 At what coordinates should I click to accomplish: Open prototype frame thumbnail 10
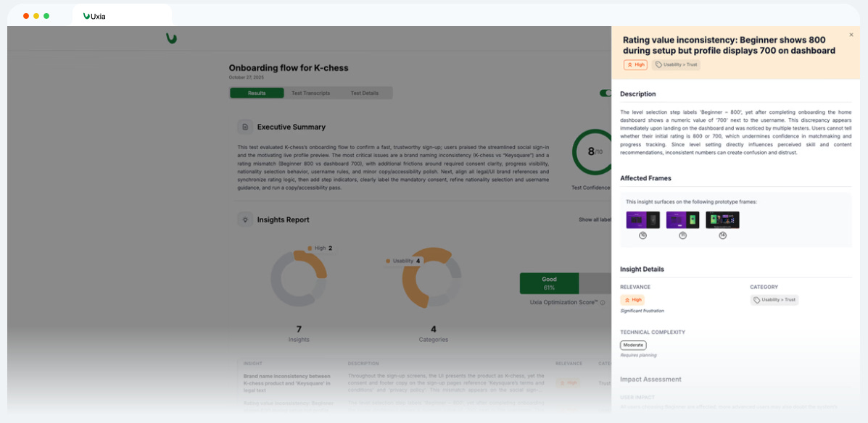(x=642, y=219)
